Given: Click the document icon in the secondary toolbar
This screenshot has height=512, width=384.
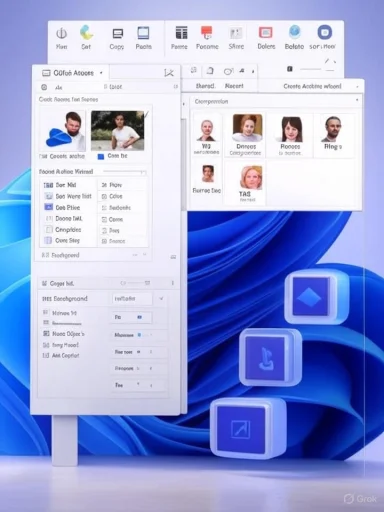Looking at the screenshot, I should pos(210,71).
